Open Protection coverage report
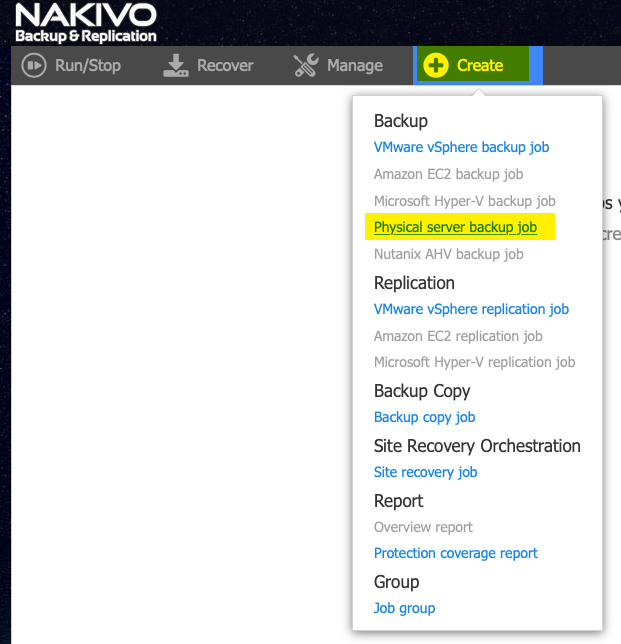Screen dimensions: 621x644 point(455,553)
